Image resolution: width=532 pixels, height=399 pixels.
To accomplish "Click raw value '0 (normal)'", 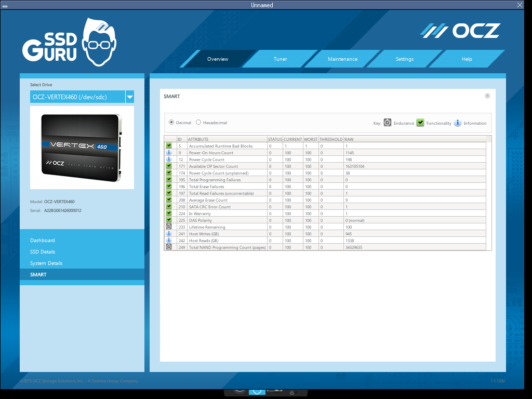I will 354,220.
